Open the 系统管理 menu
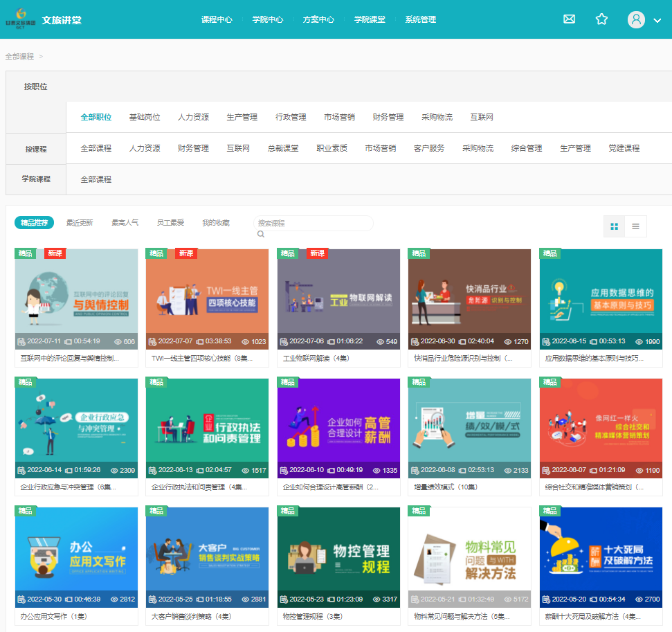672x632 pixels. [420, 19]
